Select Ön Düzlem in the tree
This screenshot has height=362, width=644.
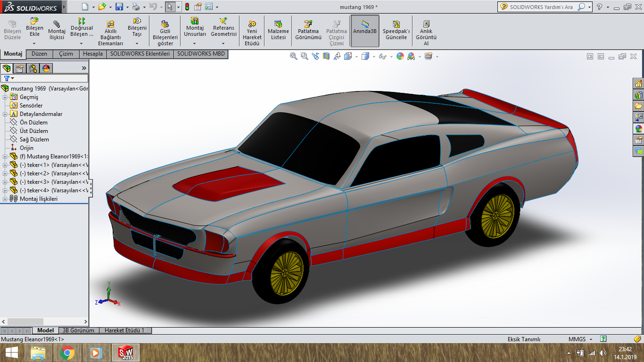coord(33,123)
